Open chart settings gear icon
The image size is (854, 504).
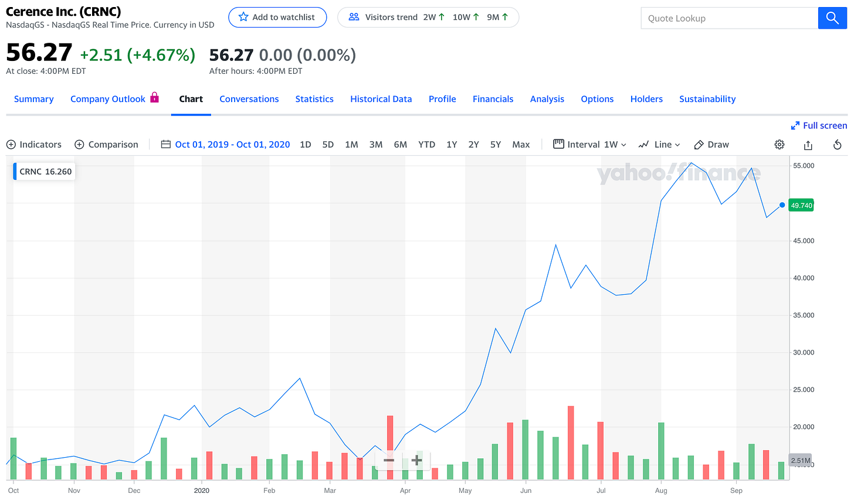pos(780,144)
